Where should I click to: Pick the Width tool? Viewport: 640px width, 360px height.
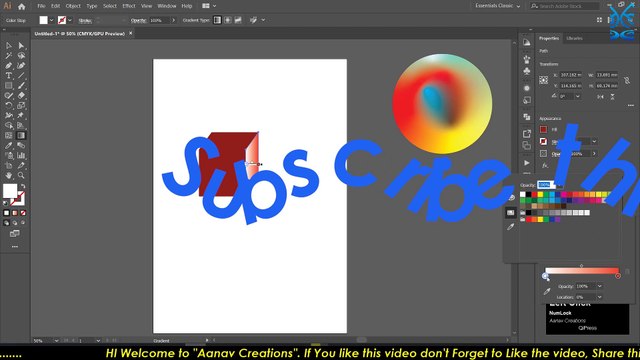(x=9, y=116)
